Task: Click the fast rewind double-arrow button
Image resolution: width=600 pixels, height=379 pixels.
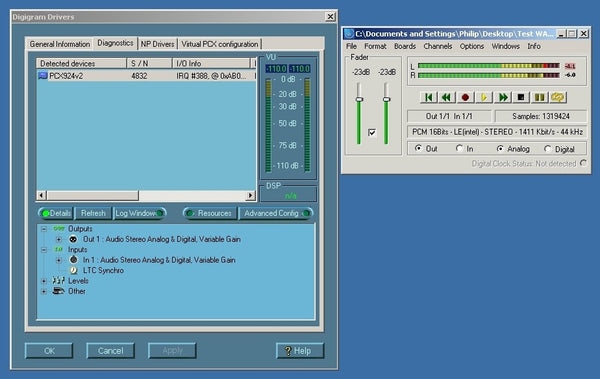Action: coord(446,98)
